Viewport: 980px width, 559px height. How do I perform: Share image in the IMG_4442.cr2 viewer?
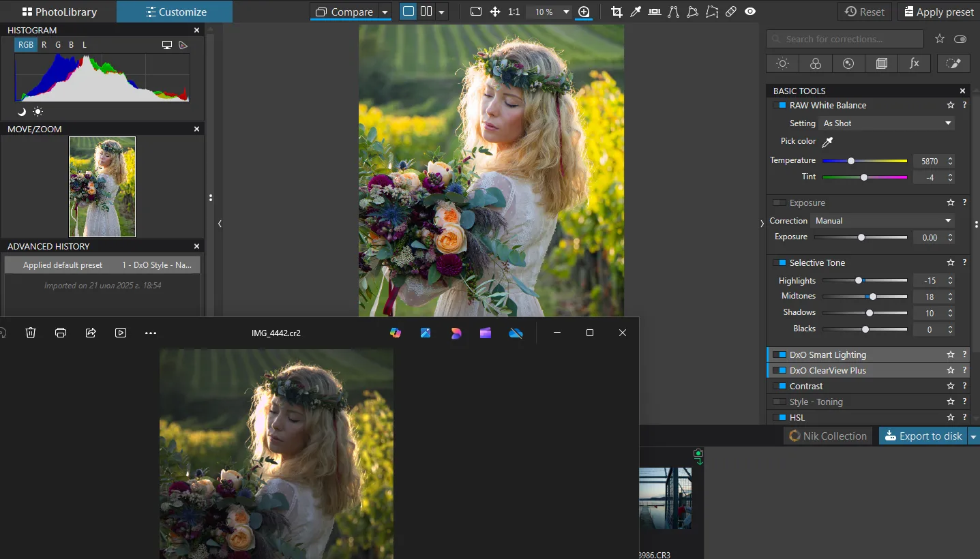[x=91, y=333]
